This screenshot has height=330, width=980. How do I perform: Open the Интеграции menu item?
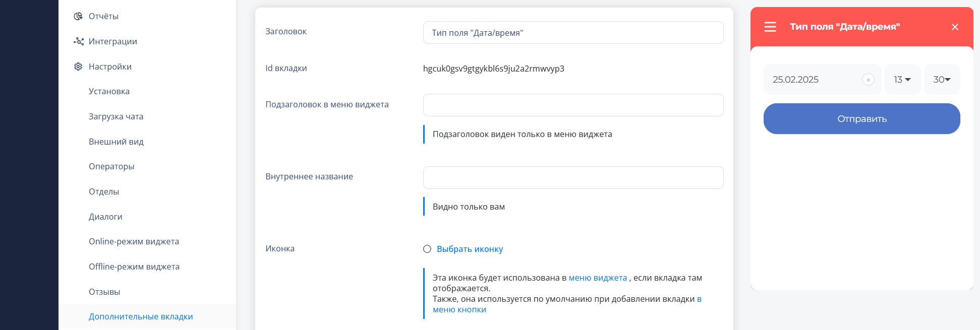[113, 41]
